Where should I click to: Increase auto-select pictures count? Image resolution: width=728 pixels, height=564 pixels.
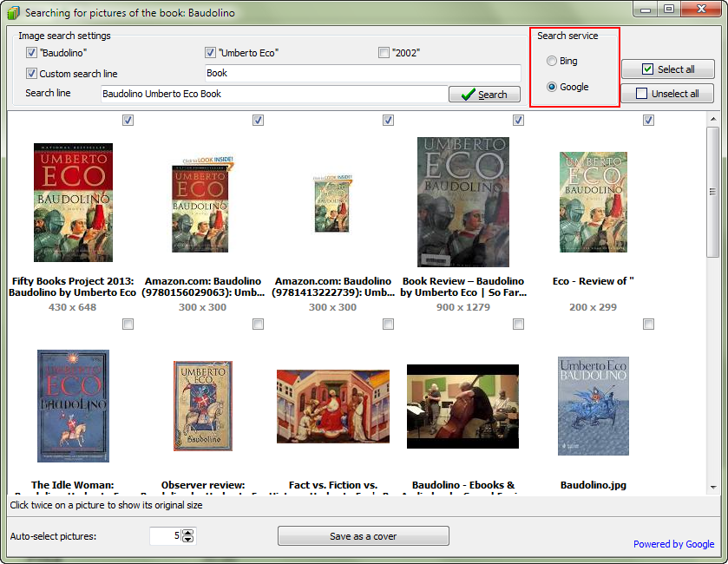pyautogui.click(x=188, y=533)
